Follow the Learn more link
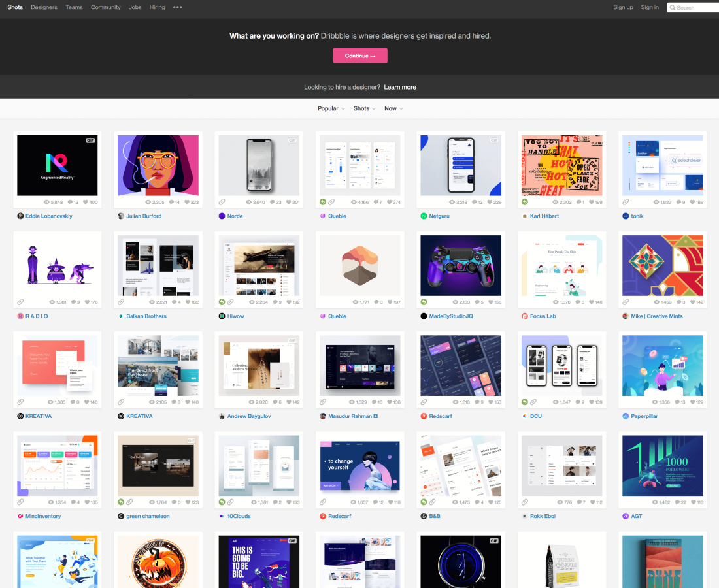The image size is (719, 588). [400, 87]
